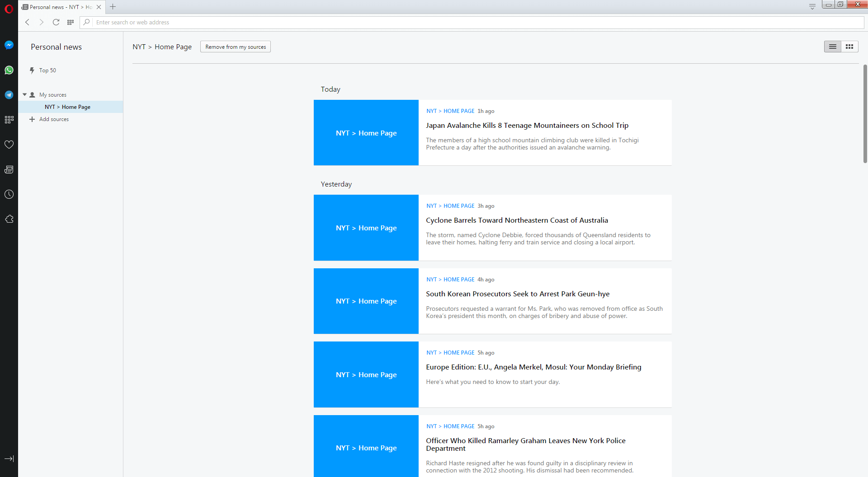Viewport: 868px width, 477px height.
Task: Open Cyclone Barrels Toward Australia article
Action: [517, 220]
